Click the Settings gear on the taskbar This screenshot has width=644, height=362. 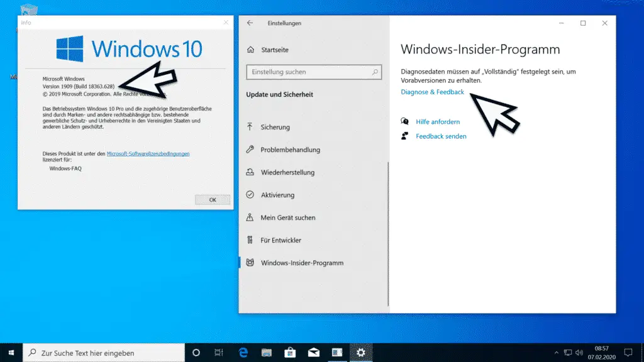click(x=360, y=353)
